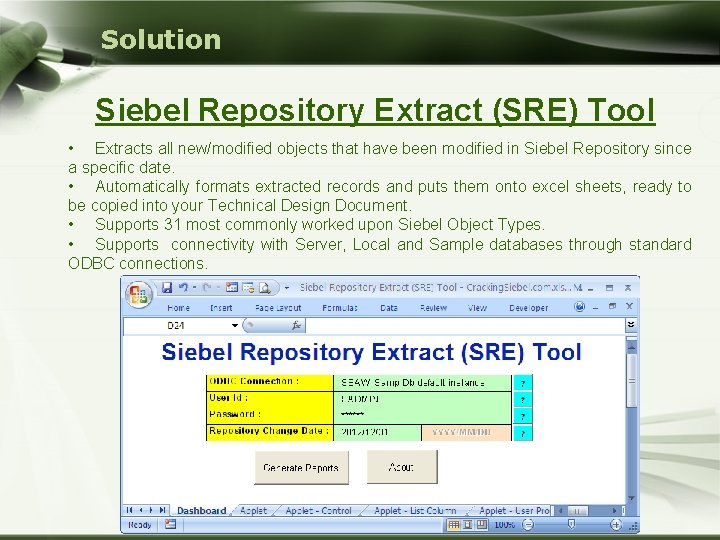Click the Password value cell
This screenshot has width=720, height=540.
pos(422,416)
